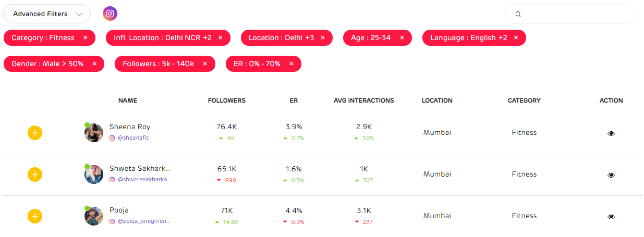
Task: Click the search magnifier icon
Action: [x=518, y=15]
